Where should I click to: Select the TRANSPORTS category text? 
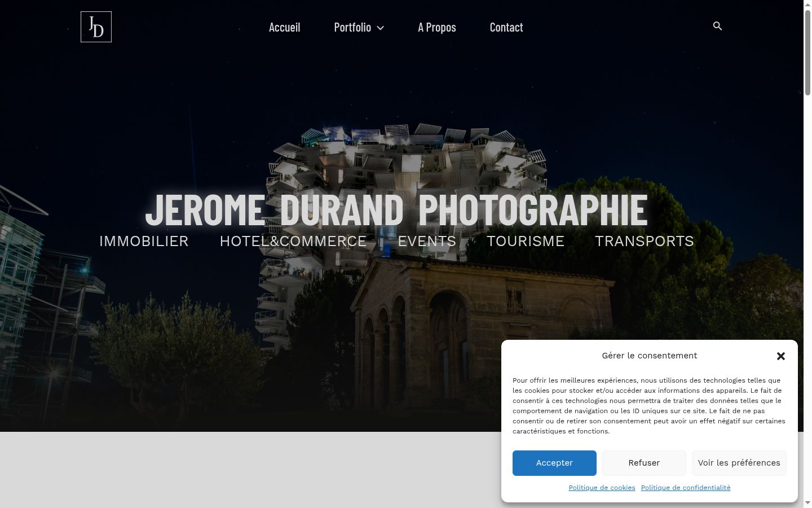[x=645, y=241]
